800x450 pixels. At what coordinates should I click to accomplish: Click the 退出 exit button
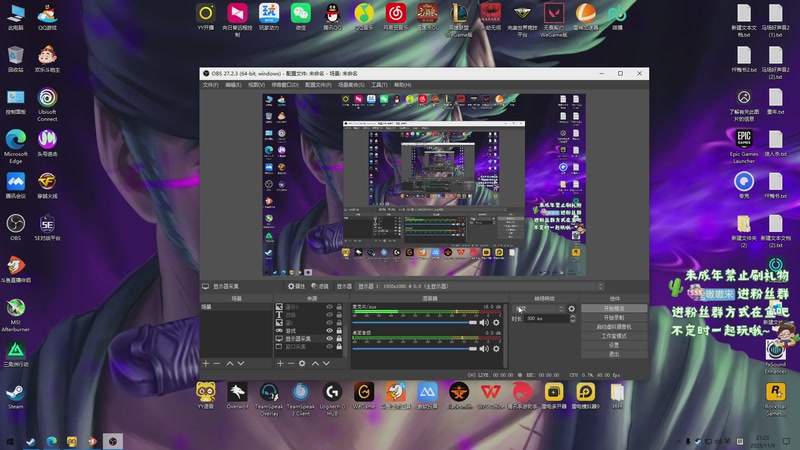coord(614,354)
